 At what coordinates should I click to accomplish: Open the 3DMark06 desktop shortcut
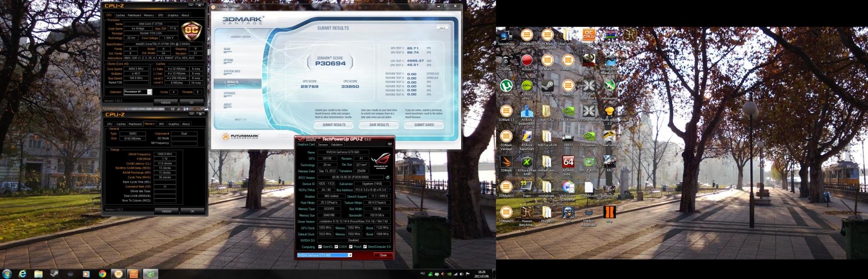pyautogui.click(x=527, y=37)
